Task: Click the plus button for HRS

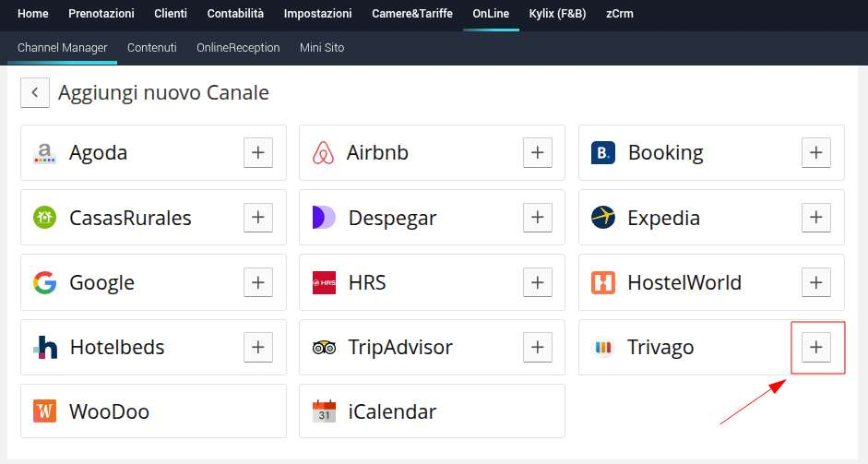Action: point(537,282)
